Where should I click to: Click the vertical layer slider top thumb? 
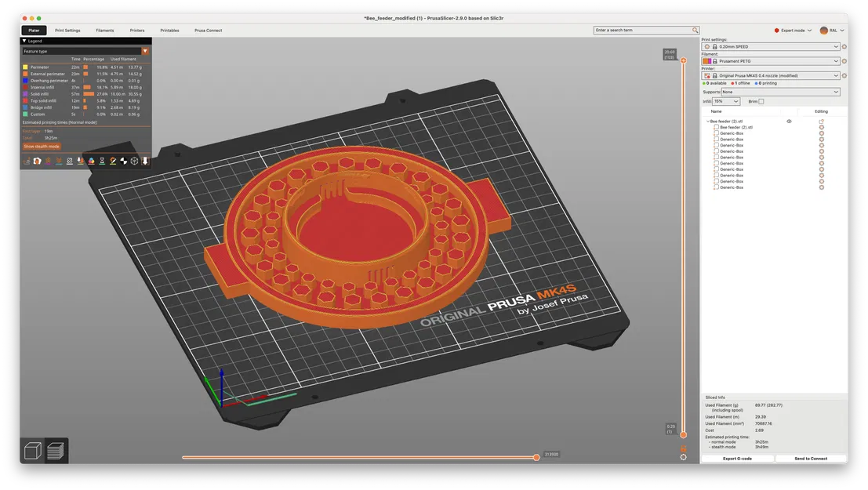[683, 60]
